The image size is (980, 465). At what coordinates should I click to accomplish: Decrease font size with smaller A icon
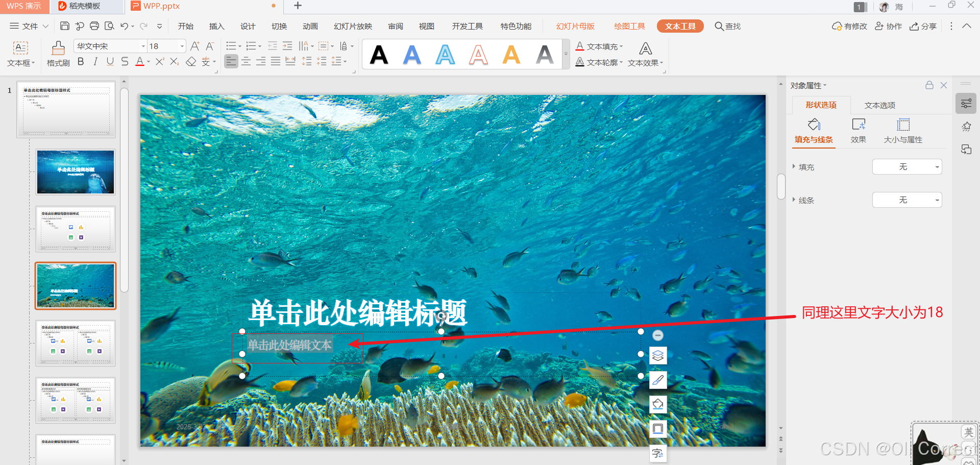(210, 46)
